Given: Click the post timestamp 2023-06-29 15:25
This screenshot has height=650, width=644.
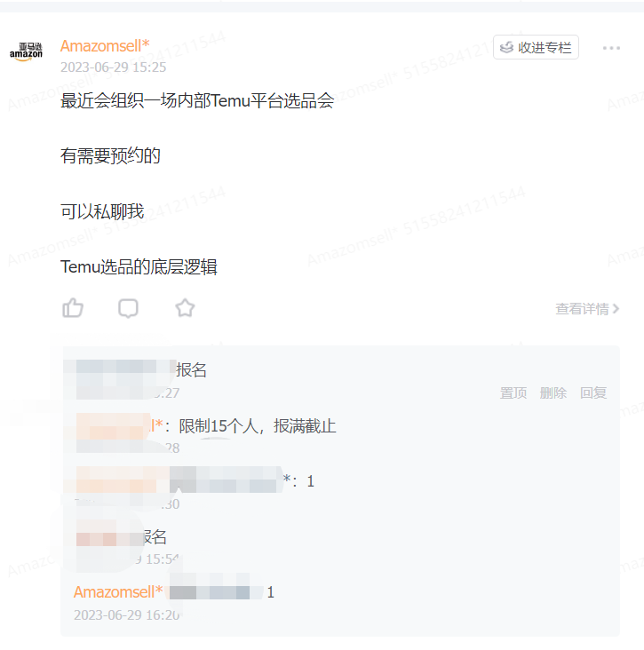Looking at the screenshot, I should coord(113,67).
